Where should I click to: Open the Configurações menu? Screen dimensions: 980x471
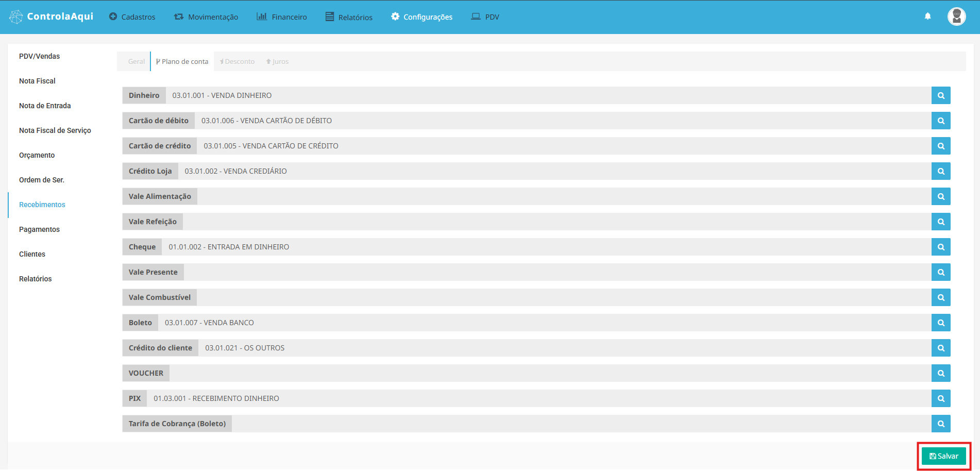pos(421,17)
